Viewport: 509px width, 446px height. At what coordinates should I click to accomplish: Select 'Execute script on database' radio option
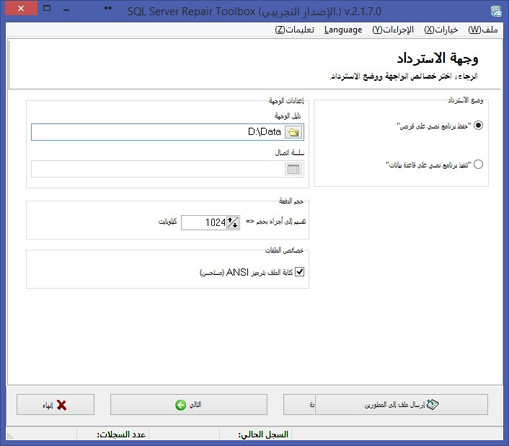[x=478, y=164]
